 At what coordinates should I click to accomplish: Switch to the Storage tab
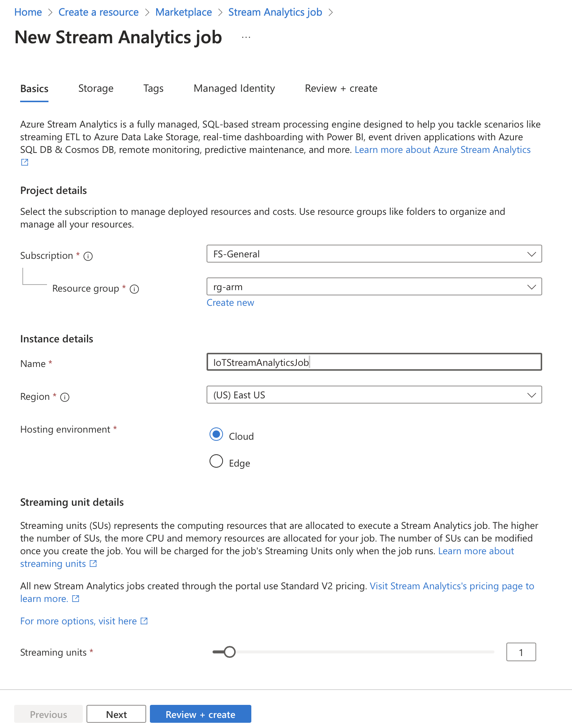pos(96,88)
